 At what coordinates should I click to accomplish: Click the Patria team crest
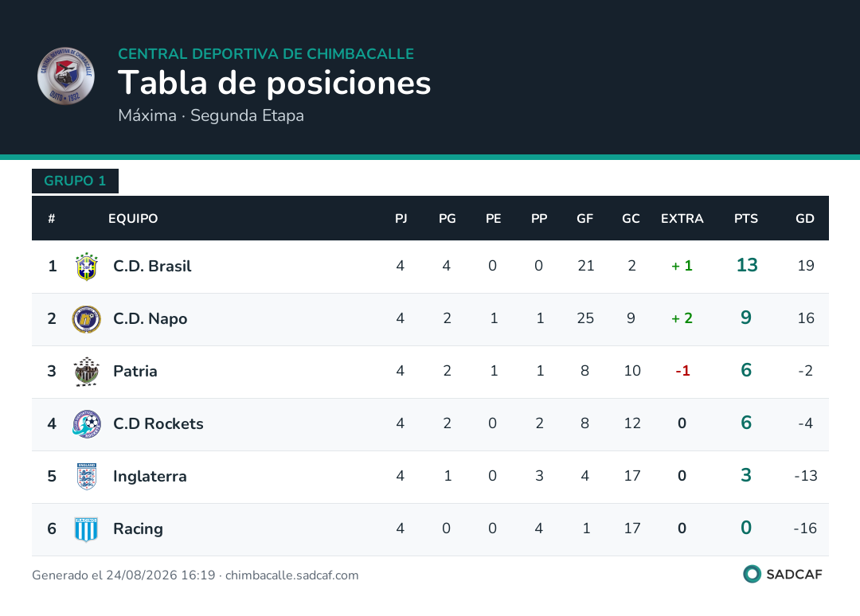[x=87, y=372]
